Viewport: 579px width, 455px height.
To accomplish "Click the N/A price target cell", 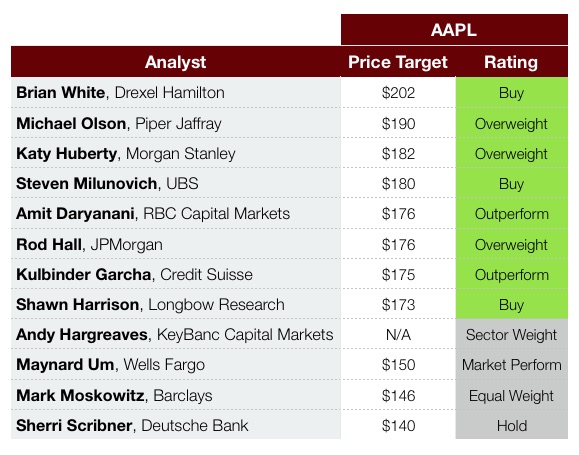I will pos(398,335).
